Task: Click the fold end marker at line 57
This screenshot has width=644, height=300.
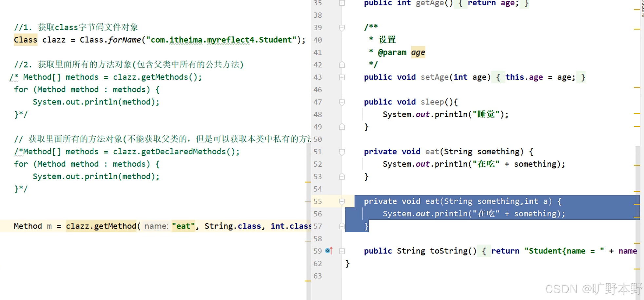Action: [342, 226]
